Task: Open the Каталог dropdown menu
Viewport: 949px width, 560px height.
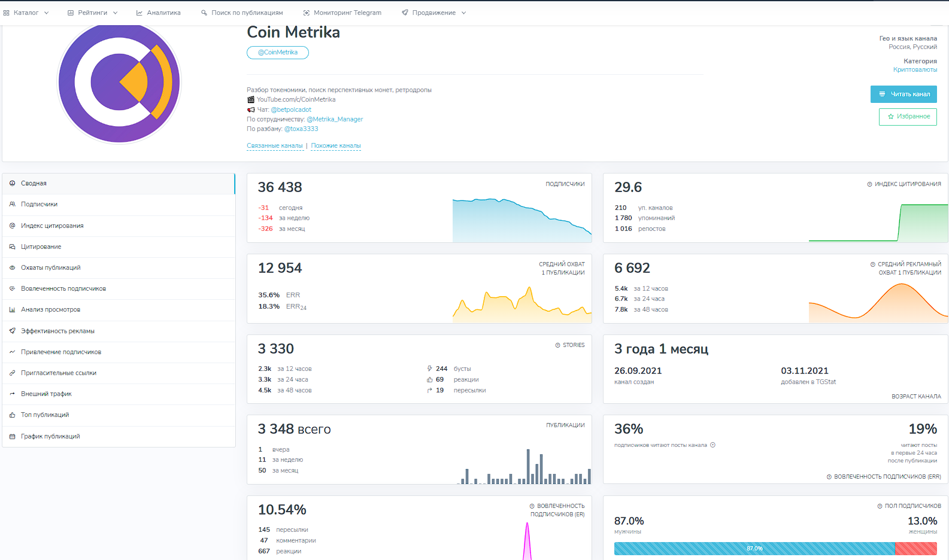Action: pos(26,13)
